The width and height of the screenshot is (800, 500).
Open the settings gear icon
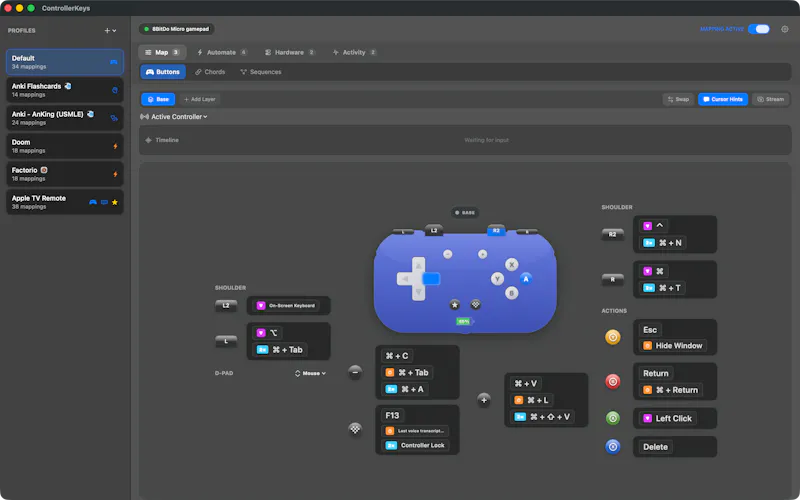(x=785, y=29)
